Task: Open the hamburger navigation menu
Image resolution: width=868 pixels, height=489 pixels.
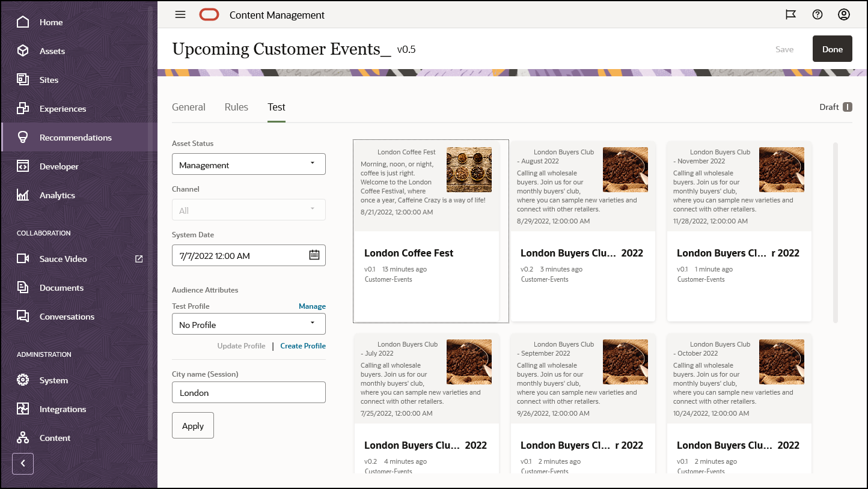Action: click(180, 15)
